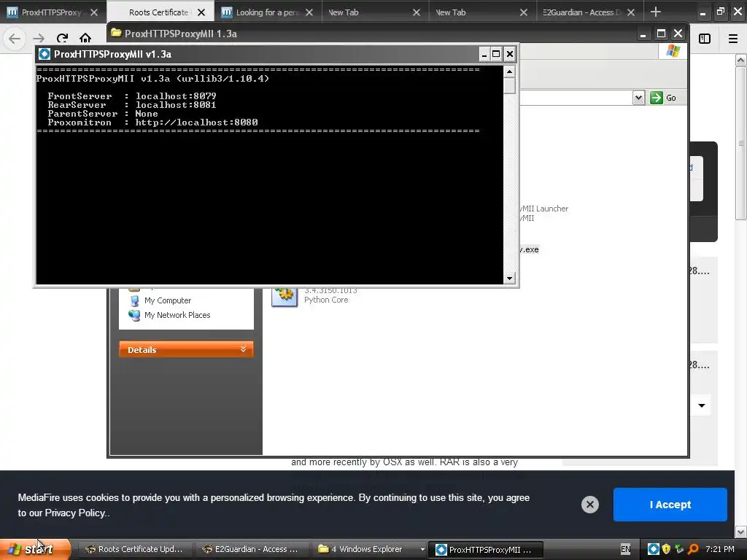Open the browser hamburger menu
Screen dimensions: 747x560
click(733, 39)
